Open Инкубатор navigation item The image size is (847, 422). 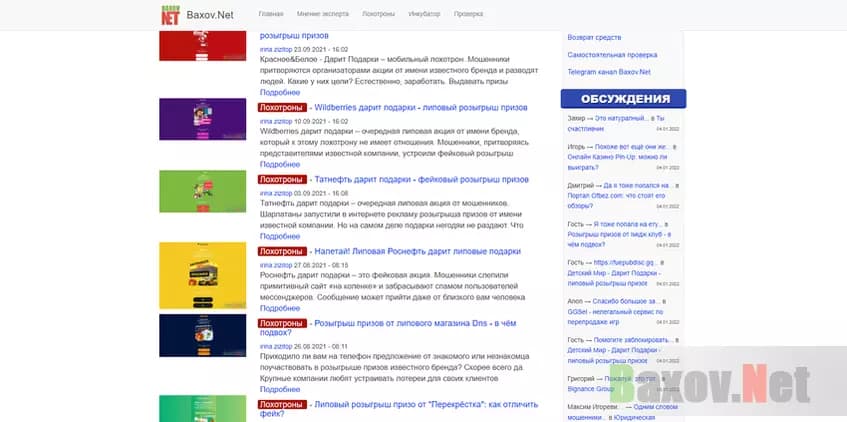click(x=424, y=14)
